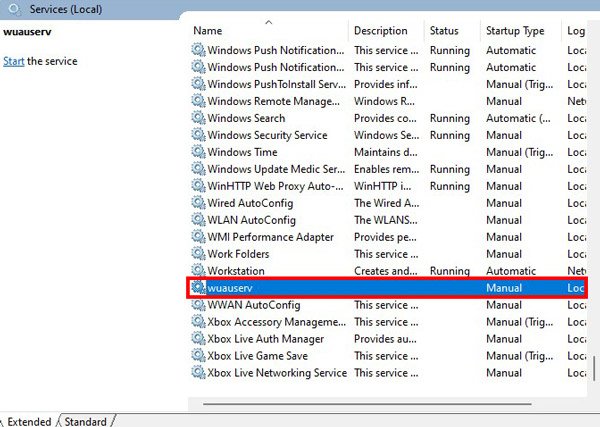
Task: Click Running status of Windows Search
Action: pos(450,118)
